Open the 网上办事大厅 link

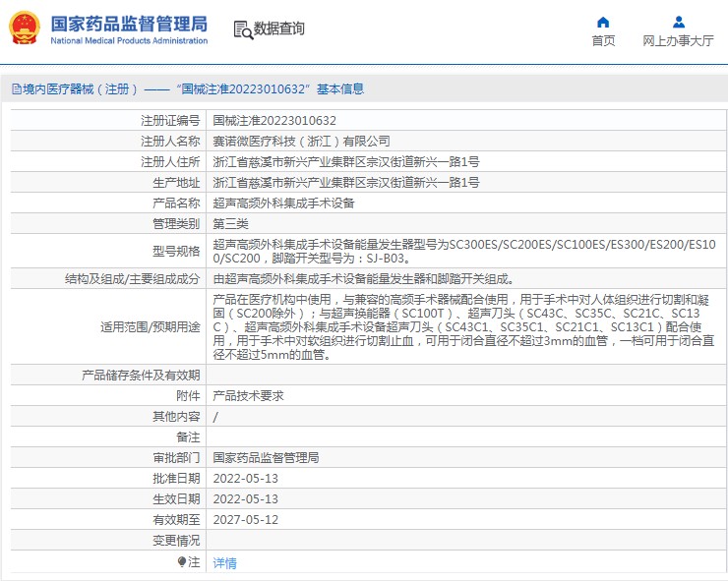(x=678, y=41)
